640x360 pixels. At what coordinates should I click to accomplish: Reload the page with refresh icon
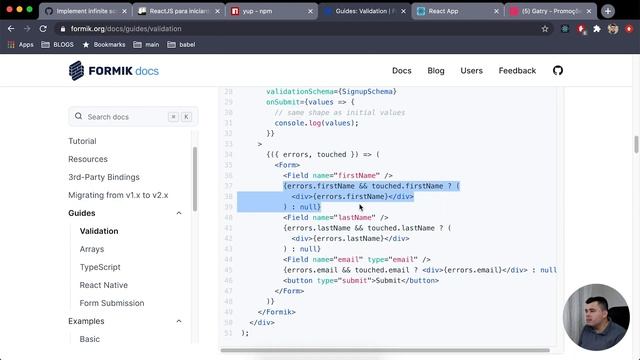[x=43, y=29]
